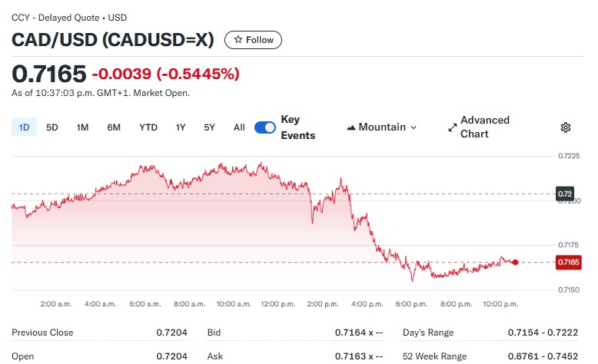Click the Mountain chart type icon
This screenshot has height=364, width=598.
point(350,127)
